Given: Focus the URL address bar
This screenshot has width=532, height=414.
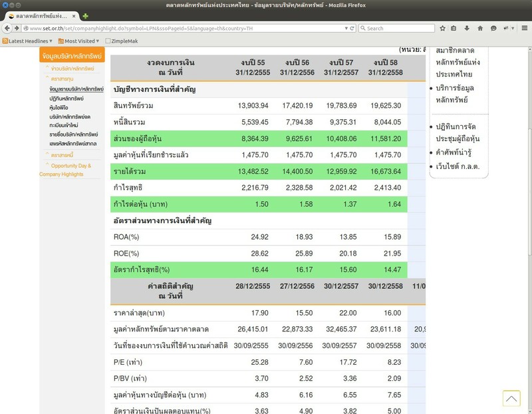Looking at the screenshot, I should (x=186, y=29).
